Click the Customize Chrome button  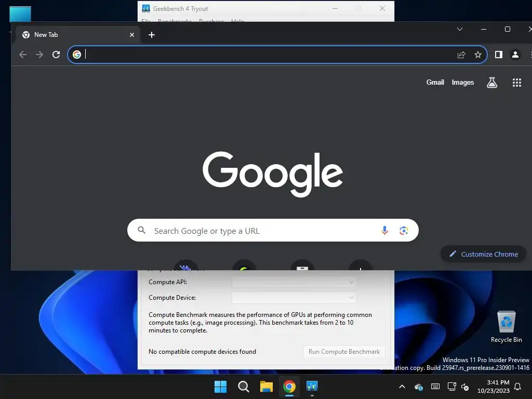(484, 254)
